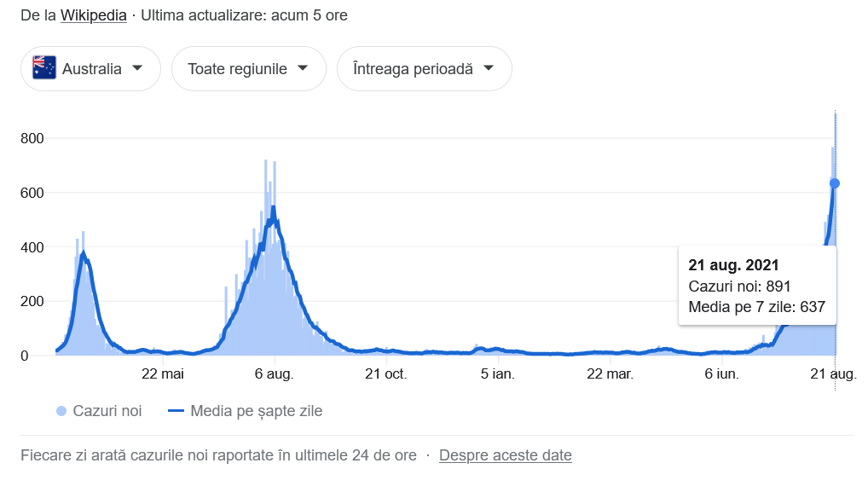Screen dimensions: 868x492
Task: Click the arrow next to Australia
Action: pos(137,68)
